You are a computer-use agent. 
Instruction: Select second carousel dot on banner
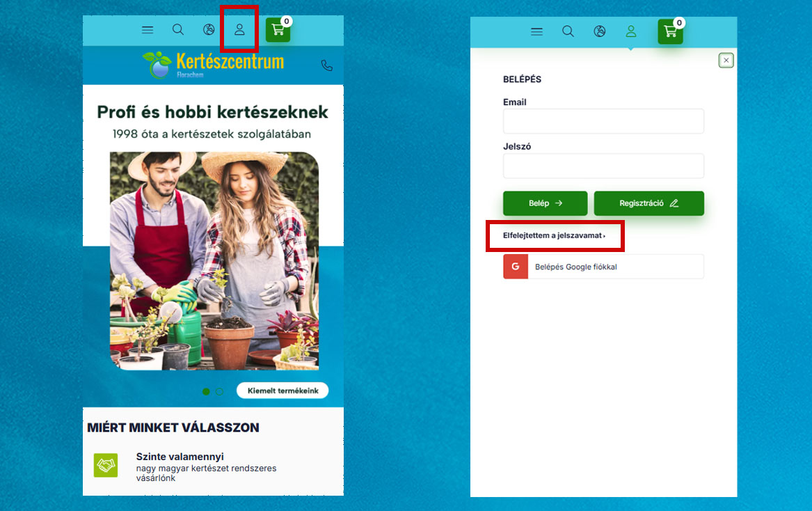point(219,391)
